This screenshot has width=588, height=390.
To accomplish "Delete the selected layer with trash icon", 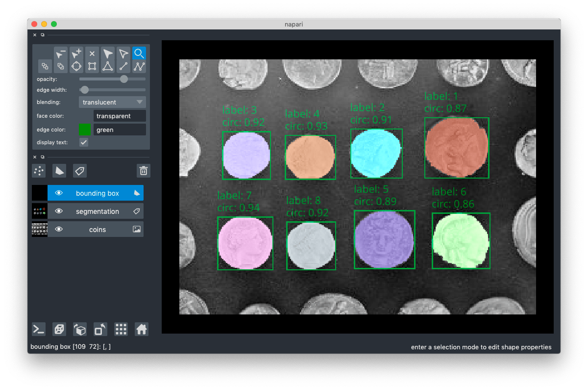I will tap(143, 171).
